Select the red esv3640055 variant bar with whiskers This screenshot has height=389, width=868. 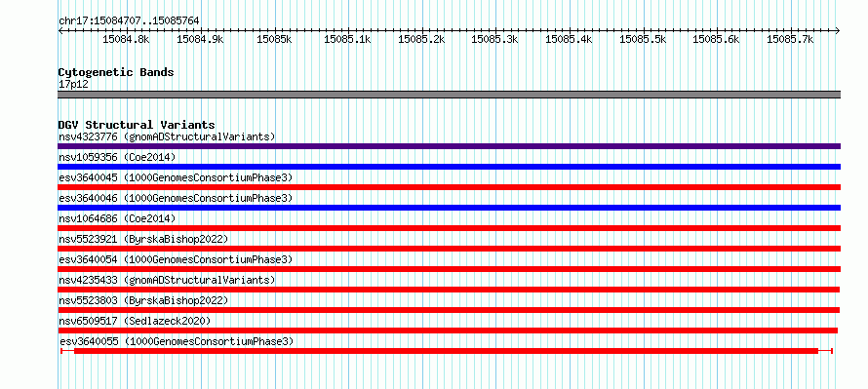coord(446,351)
